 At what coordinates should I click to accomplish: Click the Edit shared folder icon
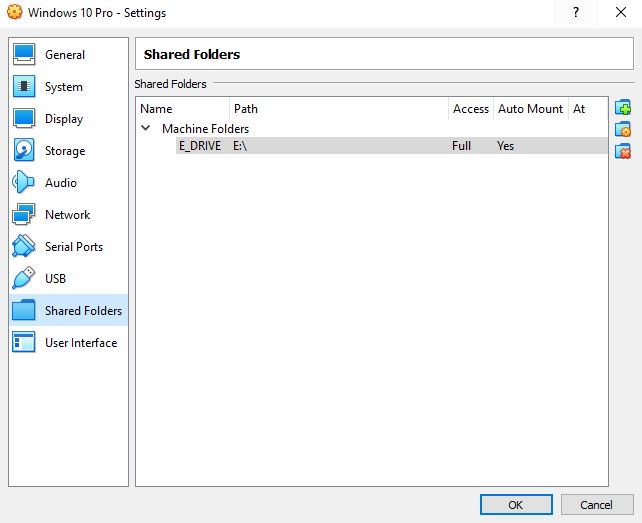[623, 129]
